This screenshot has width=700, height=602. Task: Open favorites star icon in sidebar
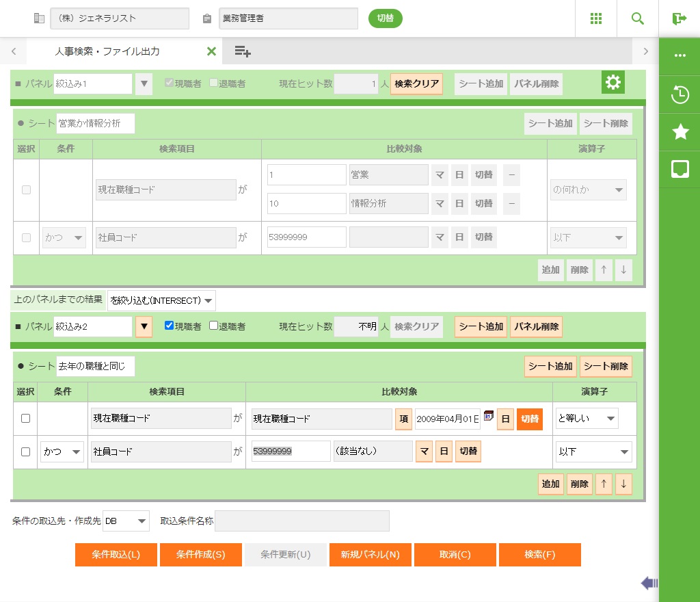(x=679, y=133)
